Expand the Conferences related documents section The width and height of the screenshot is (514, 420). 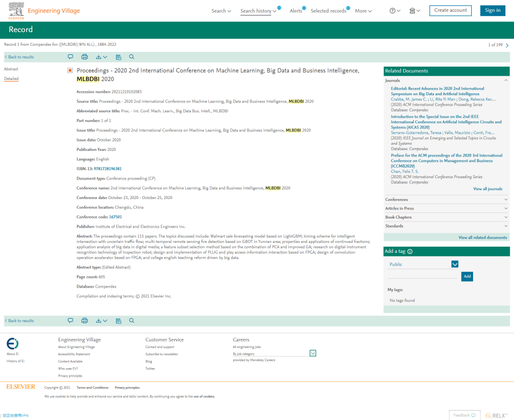tap(446, 200)
